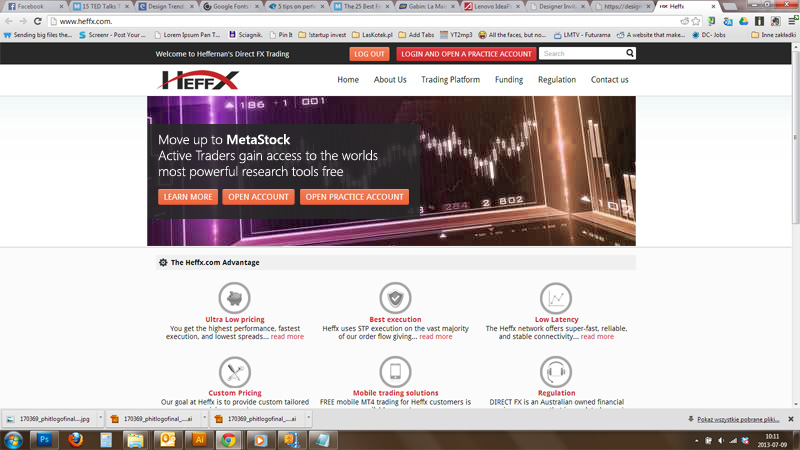Image resolution: width=800 pixels, height=450 pixels.
Task: Open the Sciagnik bookmark
Action: point(245,35)
